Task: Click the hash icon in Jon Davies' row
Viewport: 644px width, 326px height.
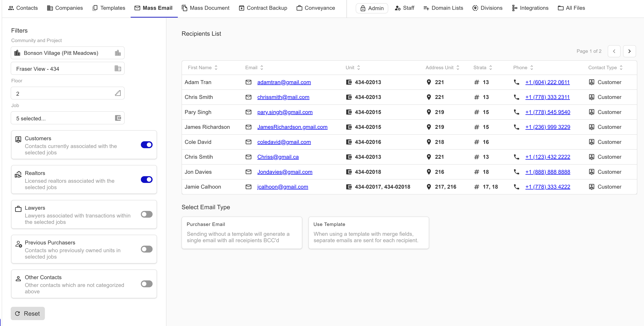Action: click(476, 172)
